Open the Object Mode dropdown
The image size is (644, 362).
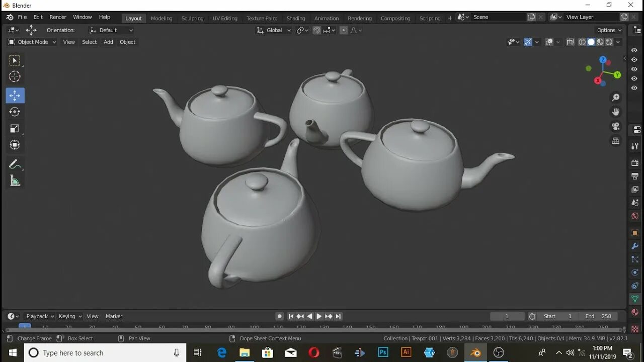[32, 42]
